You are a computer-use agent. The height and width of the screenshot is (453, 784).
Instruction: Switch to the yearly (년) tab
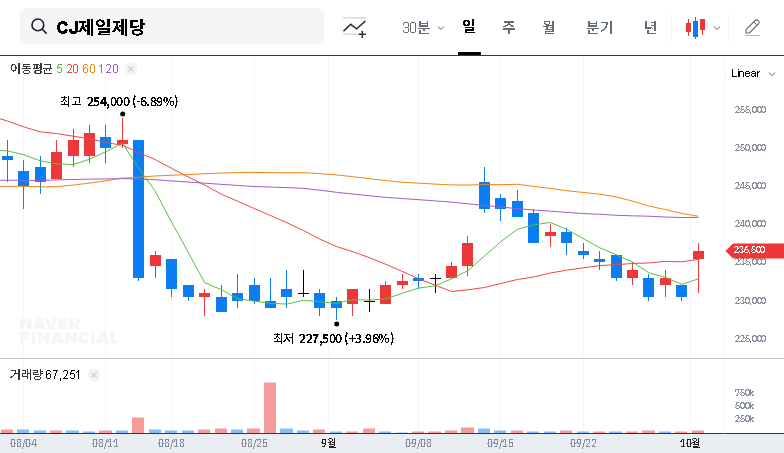click(650, 27)
